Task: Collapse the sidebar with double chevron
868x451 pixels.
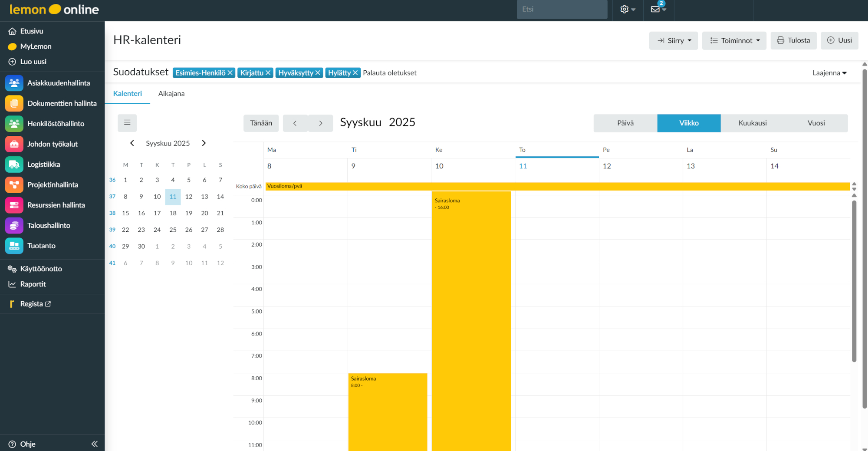Action: click(x=94, y=444)
